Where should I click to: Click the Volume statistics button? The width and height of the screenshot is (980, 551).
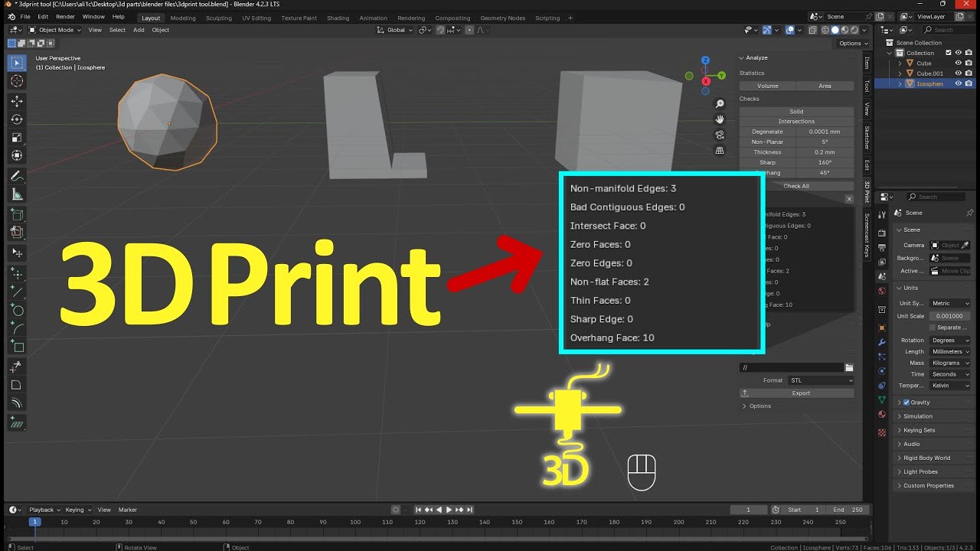click(x=767, y=86)
